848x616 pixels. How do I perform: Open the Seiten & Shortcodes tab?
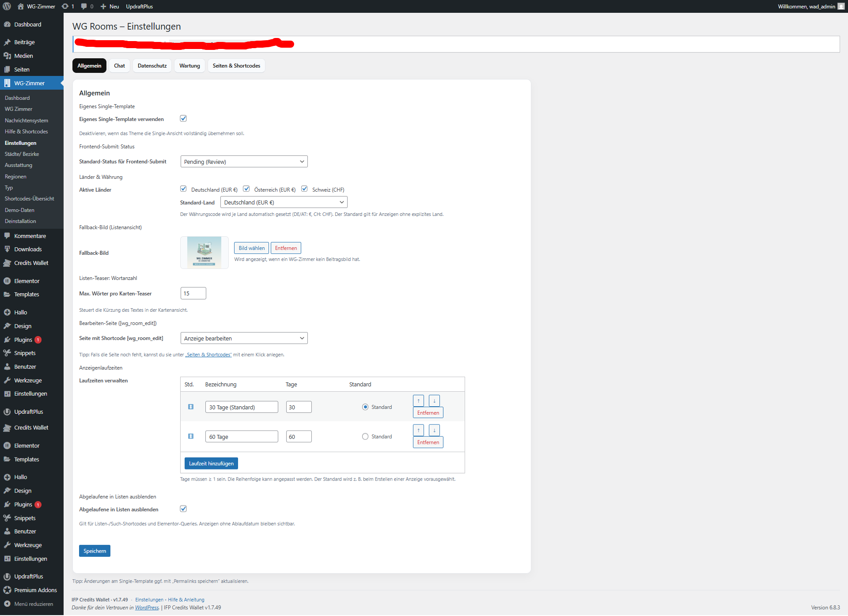(236, 65)
